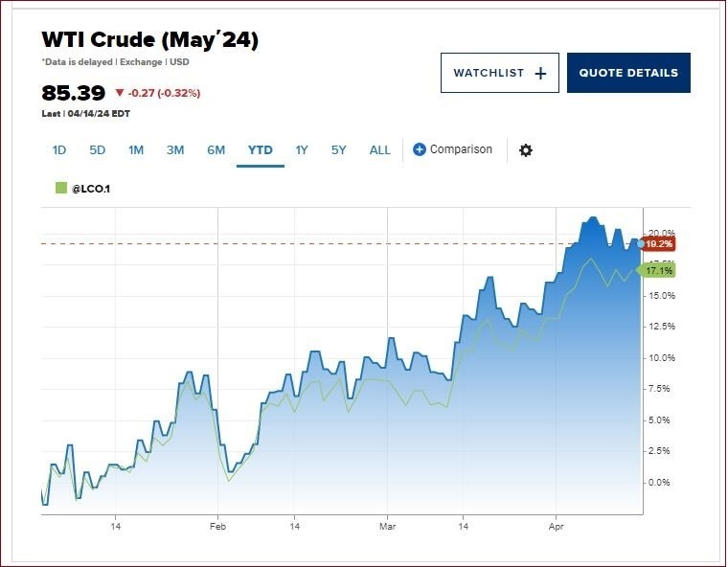728x567 pixels.
Task: Select the 5D time range tab
Action: (x=98, y=150)
